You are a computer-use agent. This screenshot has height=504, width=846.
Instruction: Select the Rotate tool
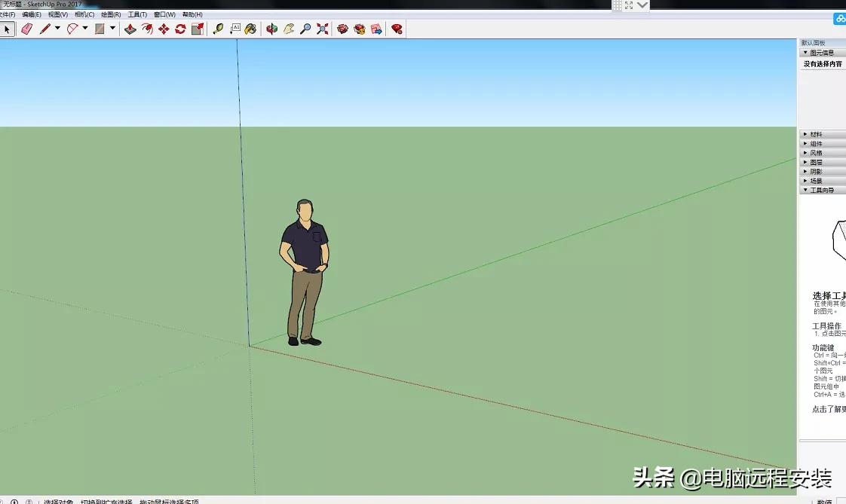point(180,29)
